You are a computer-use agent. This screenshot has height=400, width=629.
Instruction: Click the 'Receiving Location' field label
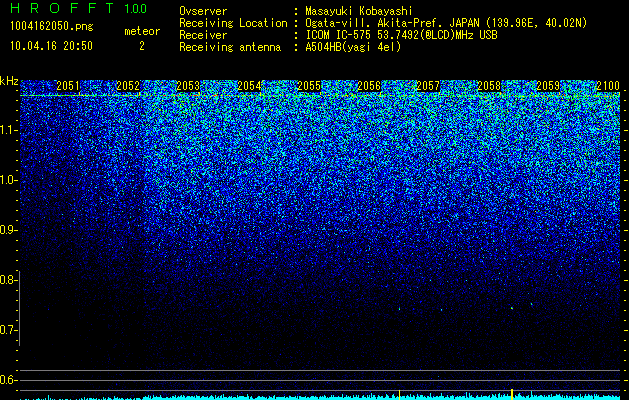[x=233, y=23]
